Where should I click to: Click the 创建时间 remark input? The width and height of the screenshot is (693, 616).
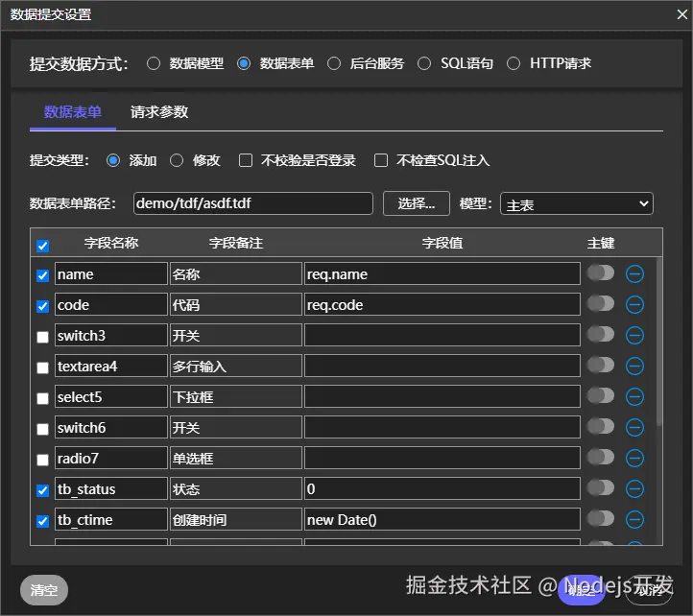[236, 520]
